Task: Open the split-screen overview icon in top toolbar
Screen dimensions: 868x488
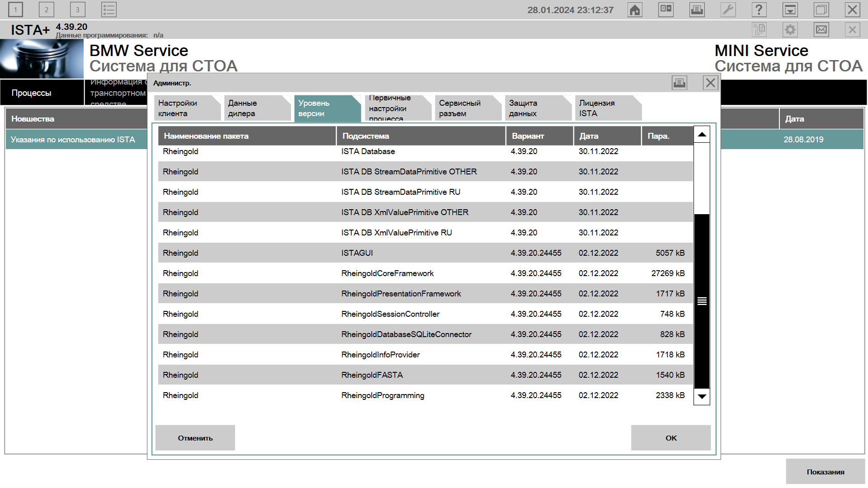Action: tap(666, 9)
